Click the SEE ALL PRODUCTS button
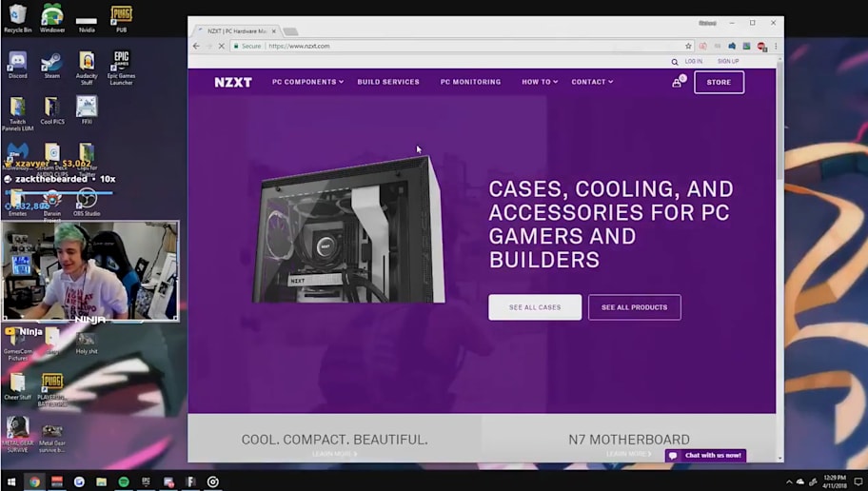The width and height of the screenshot is (868, 491). pos(635,307)
